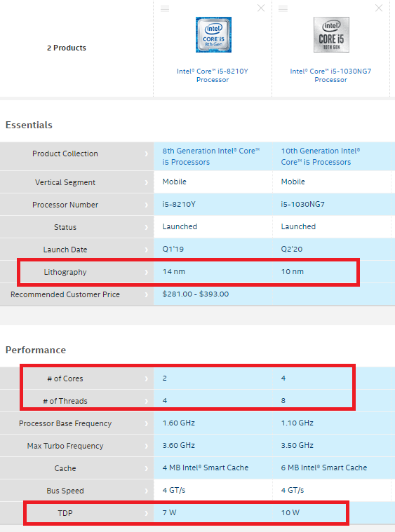Click the 3.60 GHz turbo frequency value
Viewport: 395px width, 532px height.
179,445
